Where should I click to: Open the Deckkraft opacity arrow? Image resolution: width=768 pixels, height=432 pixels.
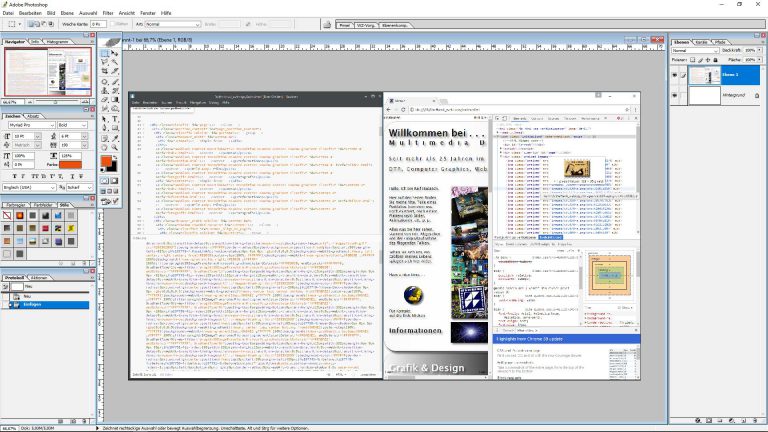coord(759,50)
